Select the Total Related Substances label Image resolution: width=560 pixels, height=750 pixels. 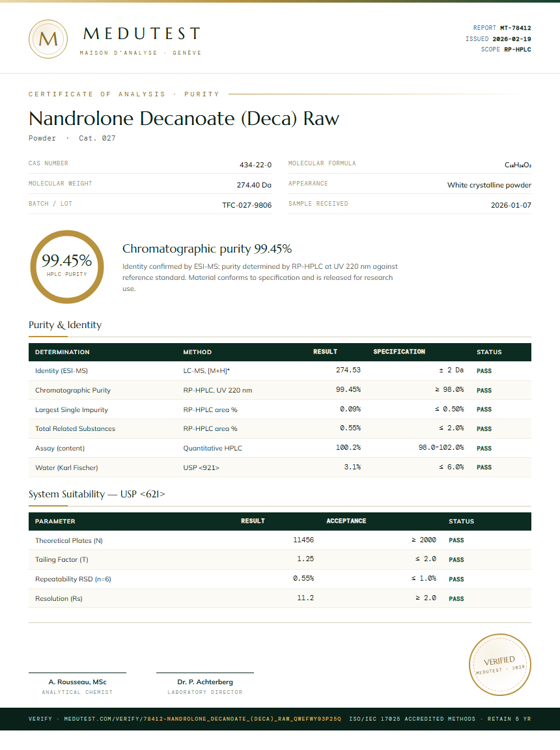point(75,429)
